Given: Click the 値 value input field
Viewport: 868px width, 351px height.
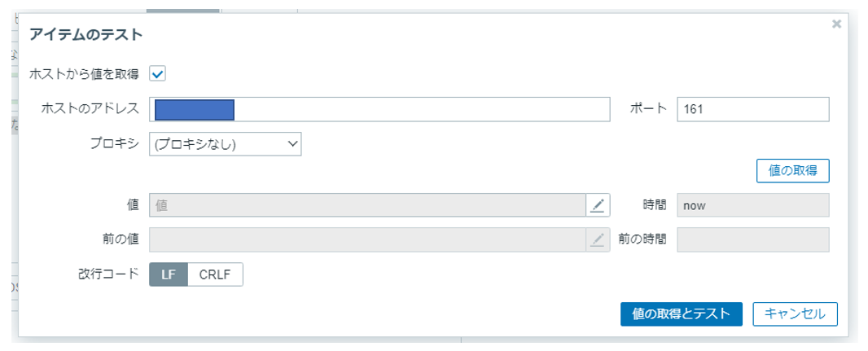Looking at the screenshot, I should point(367,205).
